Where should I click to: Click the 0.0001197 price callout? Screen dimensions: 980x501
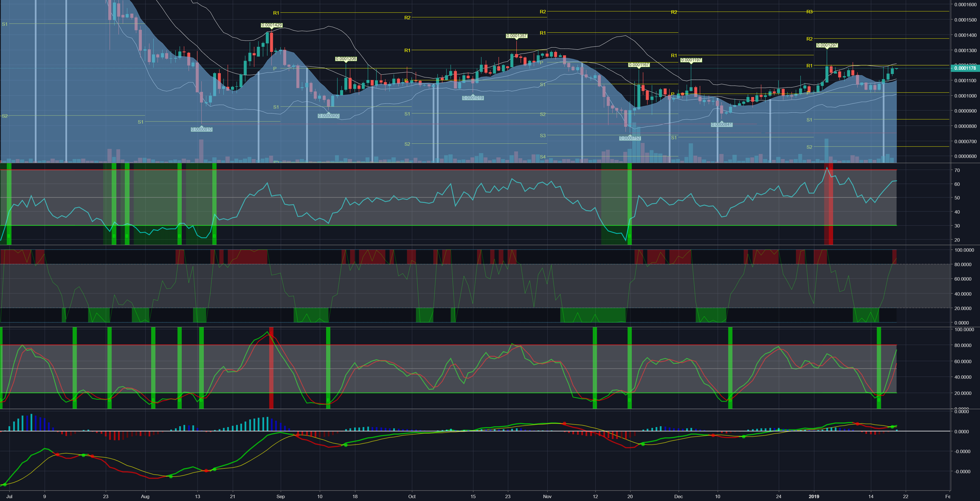click(691, 60)
